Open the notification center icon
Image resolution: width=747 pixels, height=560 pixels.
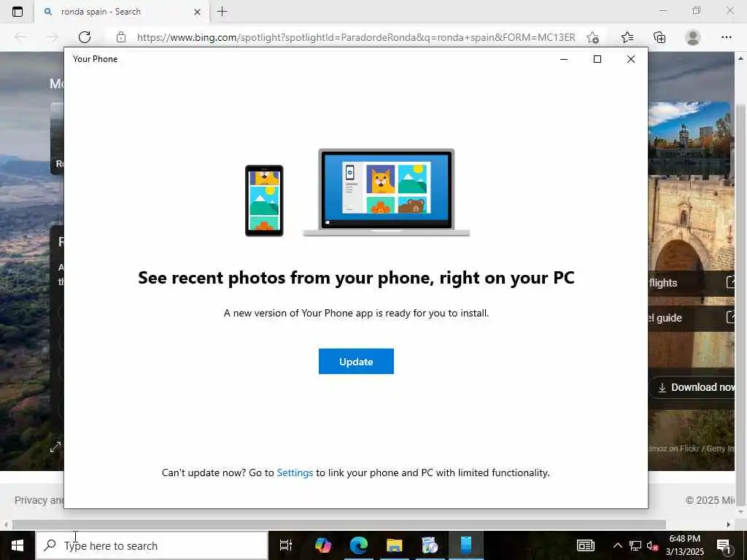(x=724, y=545)
